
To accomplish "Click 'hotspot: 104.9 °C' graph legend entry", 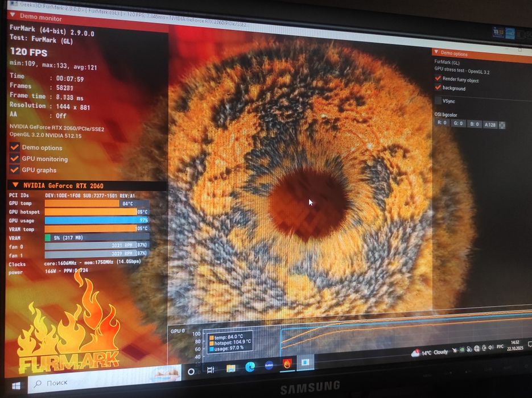I will pos(230,342).
